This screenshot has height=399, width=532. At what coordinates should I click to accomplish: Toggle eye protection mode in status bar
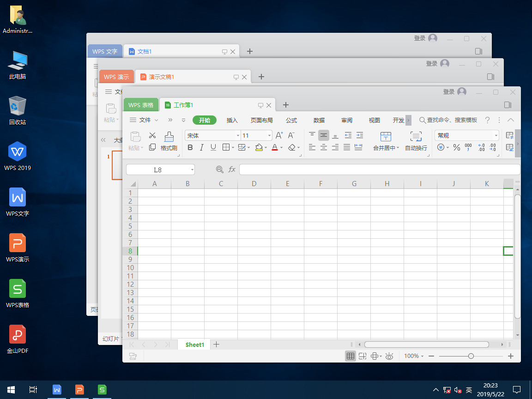click(x=389, y=356)
